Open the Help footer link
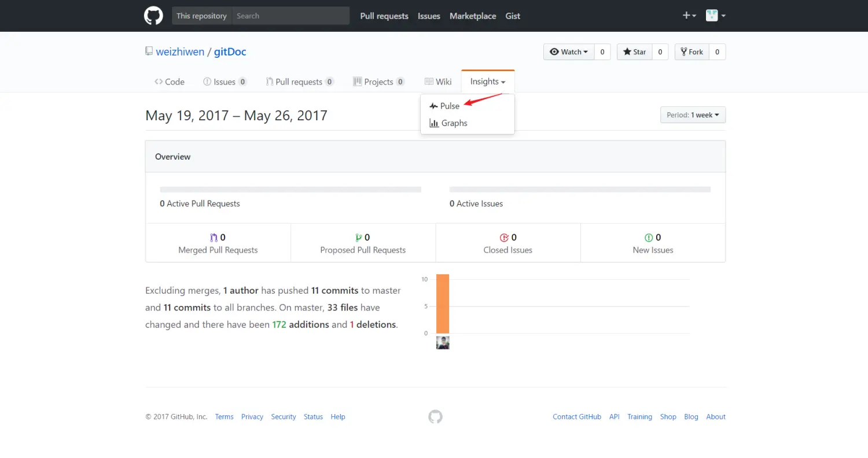The height and width of the screenshot is (458, 868). pos(338,416)
